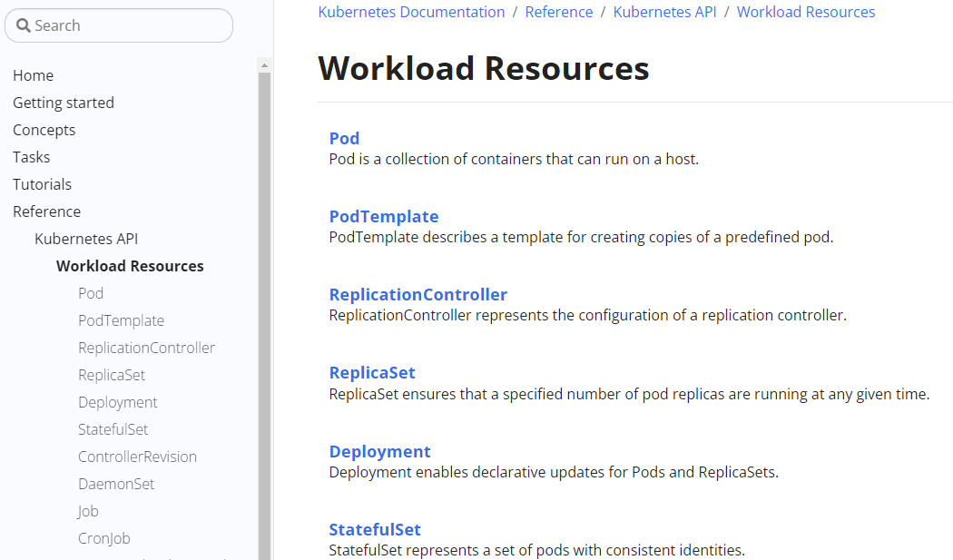Click the search magnifier icon

point(24,25)
